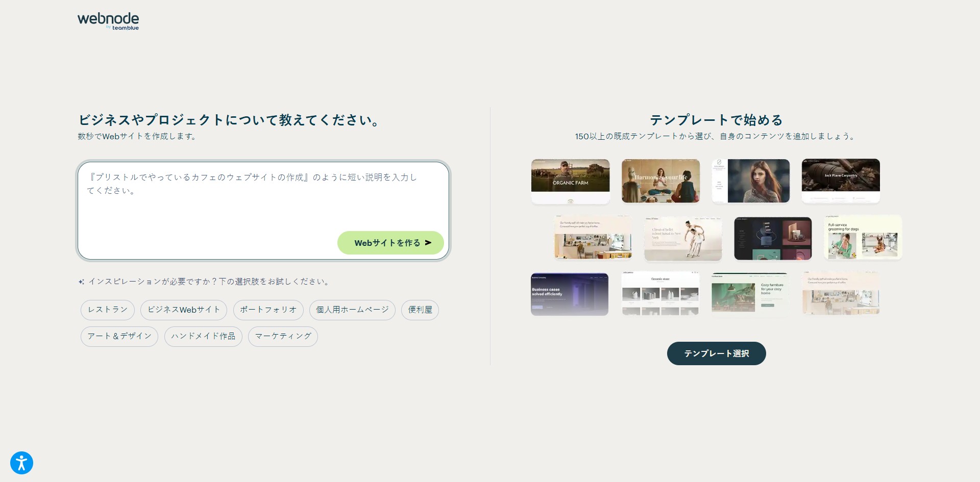
Task: Pick the 便利屋 suggestion chip
Action: [x=420, y=310]
